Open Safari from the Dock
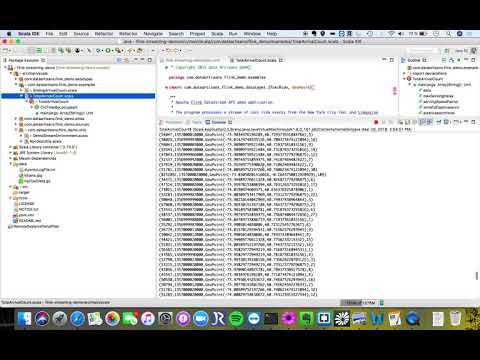Viewport: 480px width, 360px height. (x=77, y=319)
